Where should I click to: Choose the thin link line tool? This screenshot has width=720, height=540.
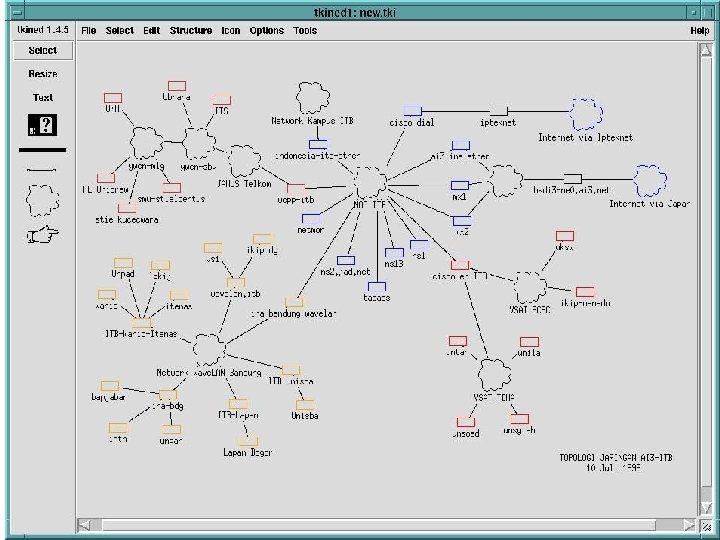point(41,170)
